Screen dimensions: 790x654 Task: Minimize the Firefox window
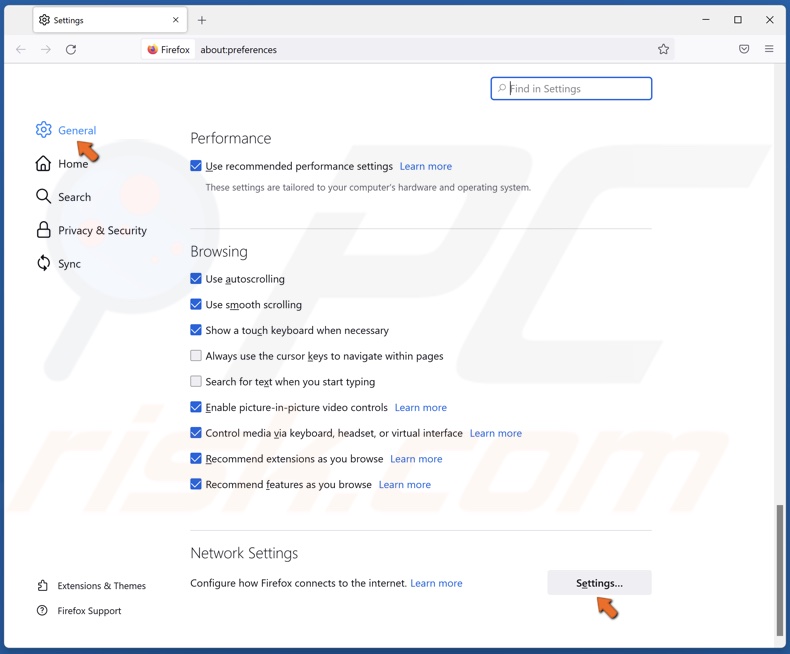(706, 20)
